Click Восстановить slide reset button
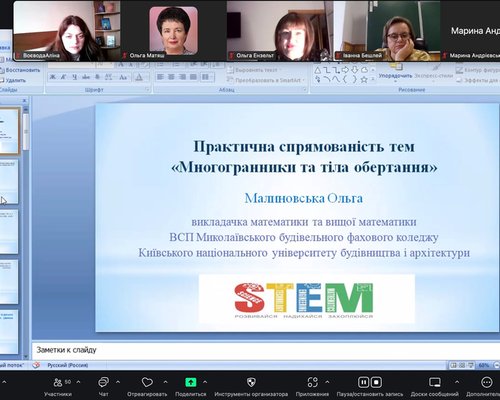This screenshot has height=400, width=500. coord(20,70)
